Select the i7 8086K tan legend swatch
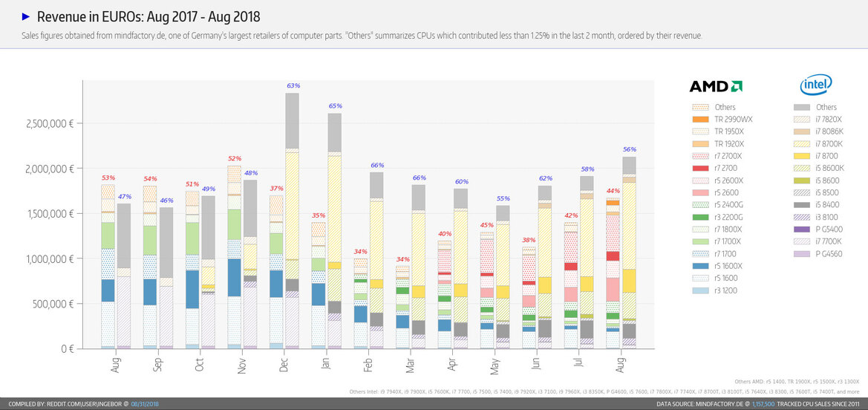The width and height of the screenshot is (868, 410). (x=802, y=131)
